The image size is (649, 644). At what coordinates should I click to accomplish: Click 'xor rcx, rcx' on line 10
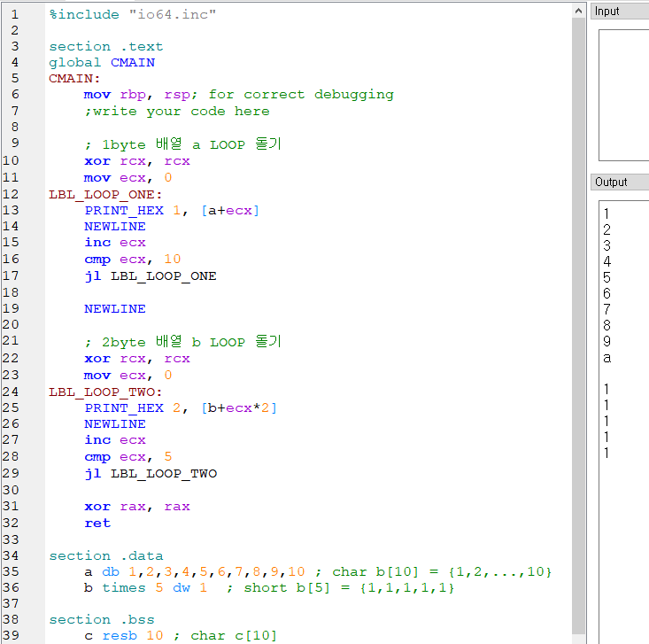click(x=137, y=161)
